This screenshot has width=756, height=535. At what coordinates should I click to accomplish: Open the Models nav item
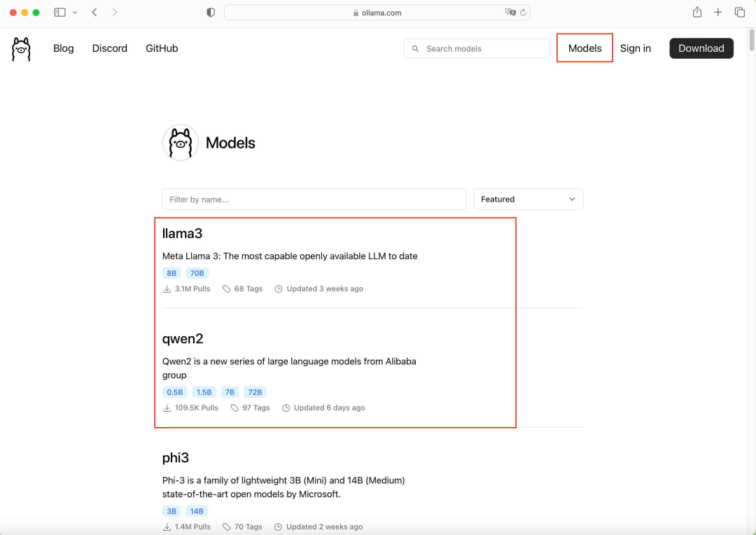(x=584, y=48)
